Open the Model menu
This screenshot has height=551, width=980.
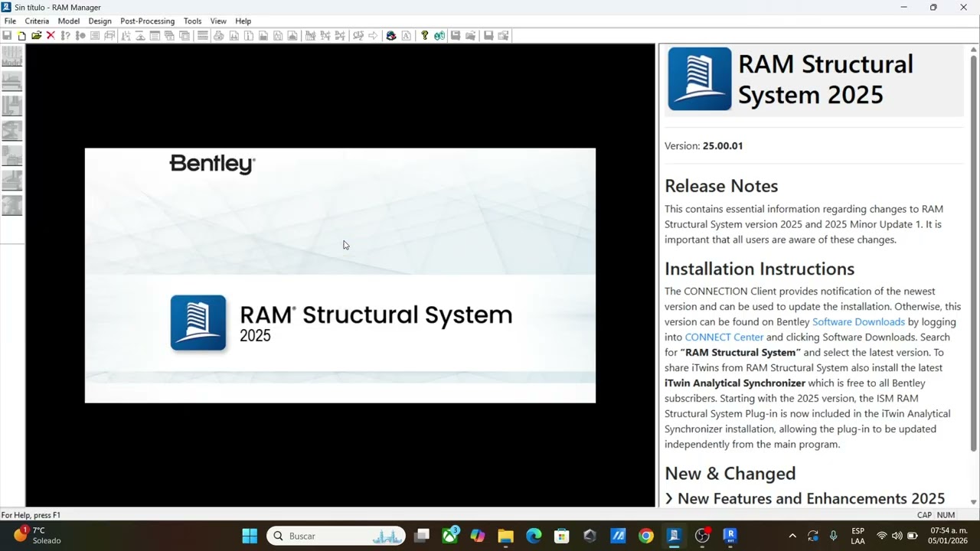69,21
